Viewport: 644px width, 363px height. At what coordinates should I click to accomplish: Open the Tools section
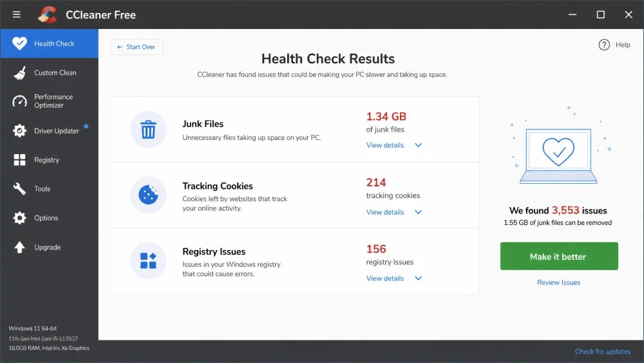coord(50,189)
